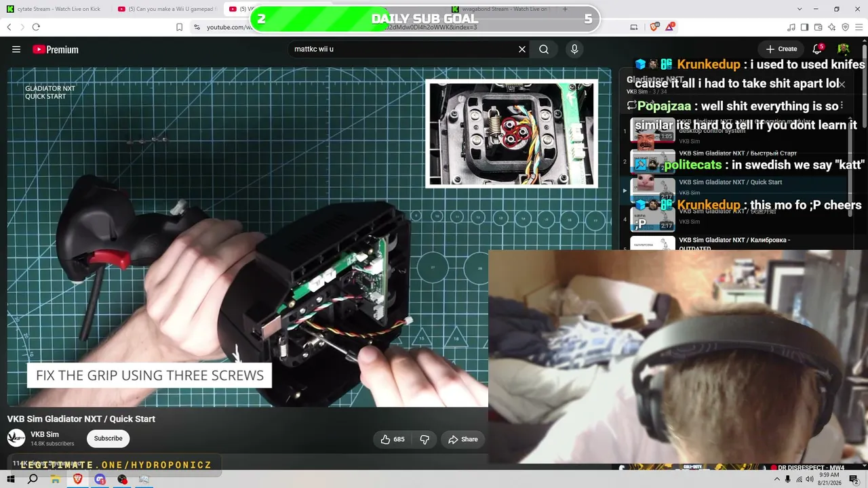This screenshot has width=868, height=488.
Task: Open the VKB Sim channel avatar
Action: [16, 439]
